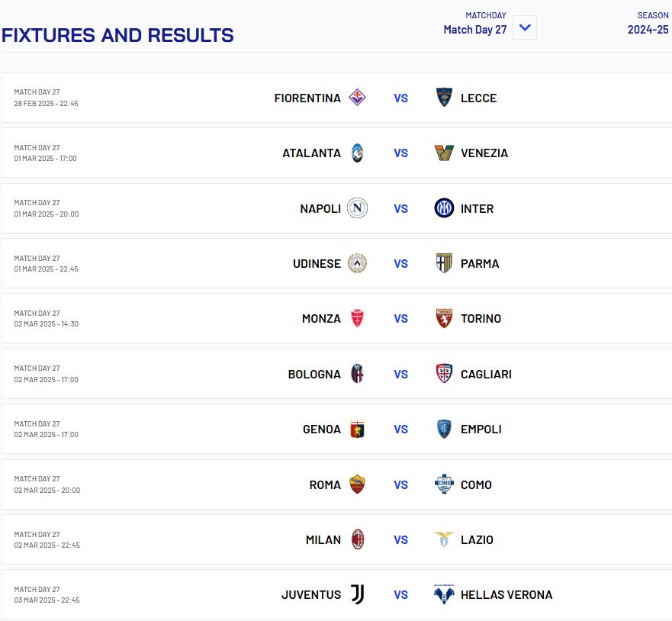Click the Lecce club crest

(444, 98)
